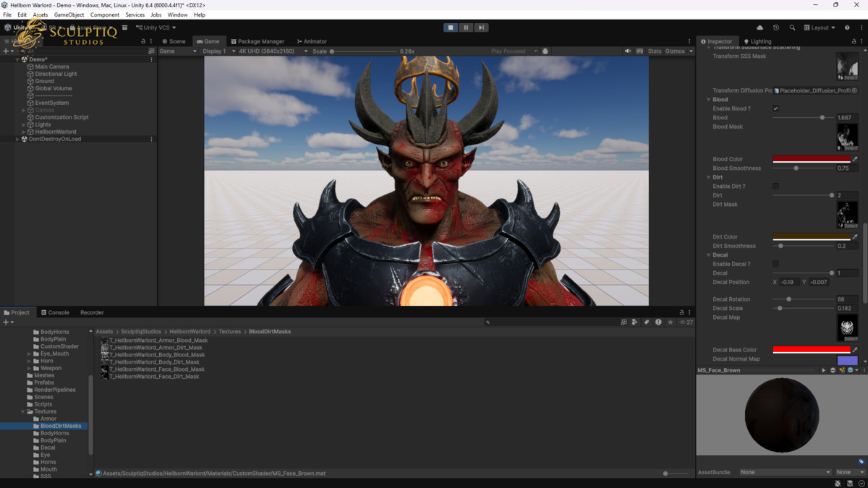Open Unity Cloud via the cloud icon
The image size is (868, 488).
point(759,27)
